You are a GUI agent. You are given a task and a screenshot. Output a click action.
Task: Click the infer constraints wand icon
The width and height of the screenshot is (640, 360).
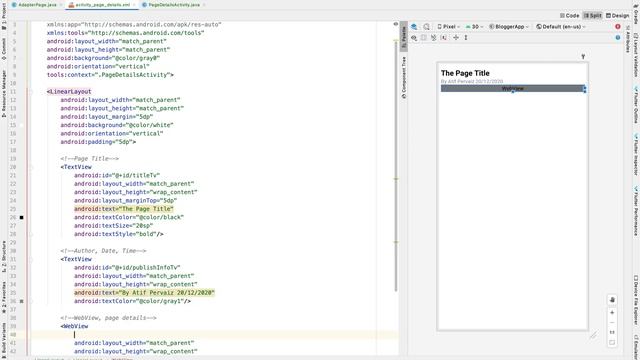(x=444, y=38)
